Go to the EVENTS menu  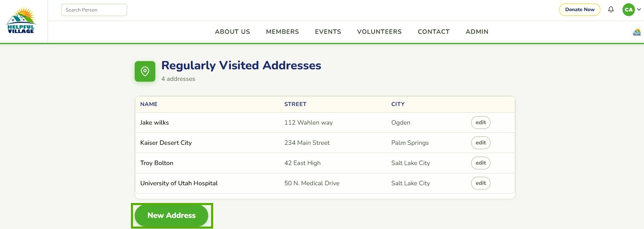(x=328, y=32)
